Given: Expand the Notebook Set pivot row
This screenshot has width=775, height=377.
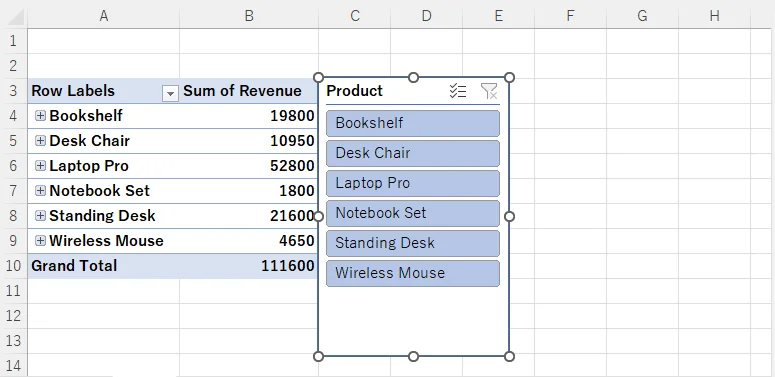Looking at the screenshot, I should [41, 191].
